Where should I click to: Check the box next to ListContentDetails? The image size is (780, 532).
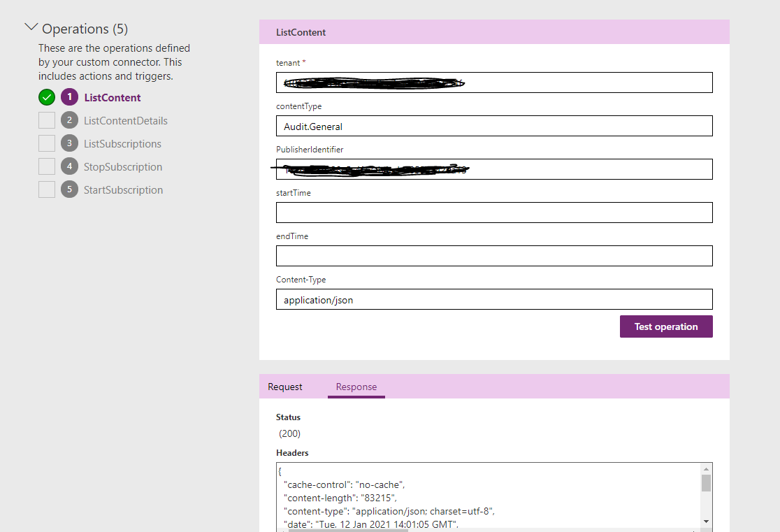(x=46, y=120)
